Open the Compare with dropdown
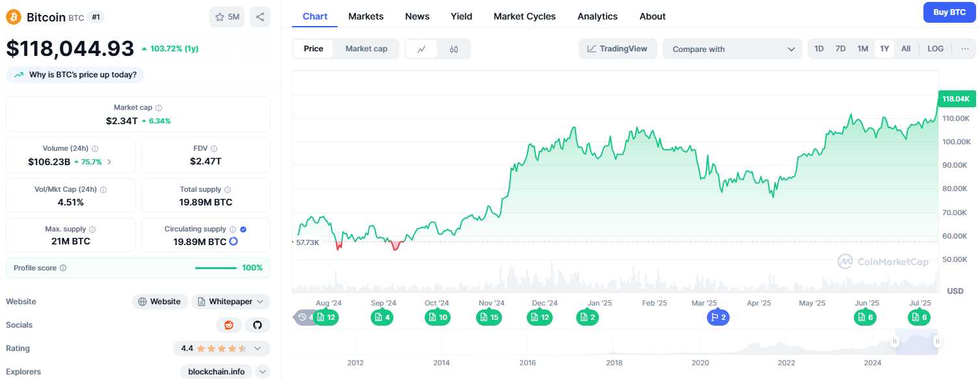 (732, 49)
